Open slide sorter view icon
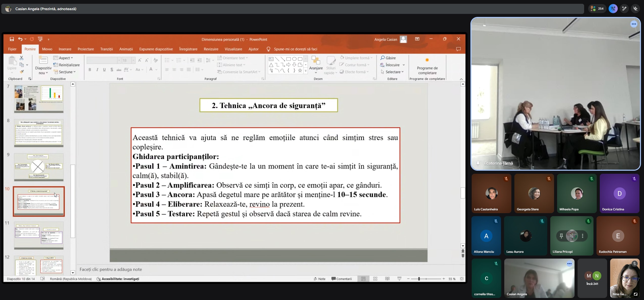 pos(375,279)
